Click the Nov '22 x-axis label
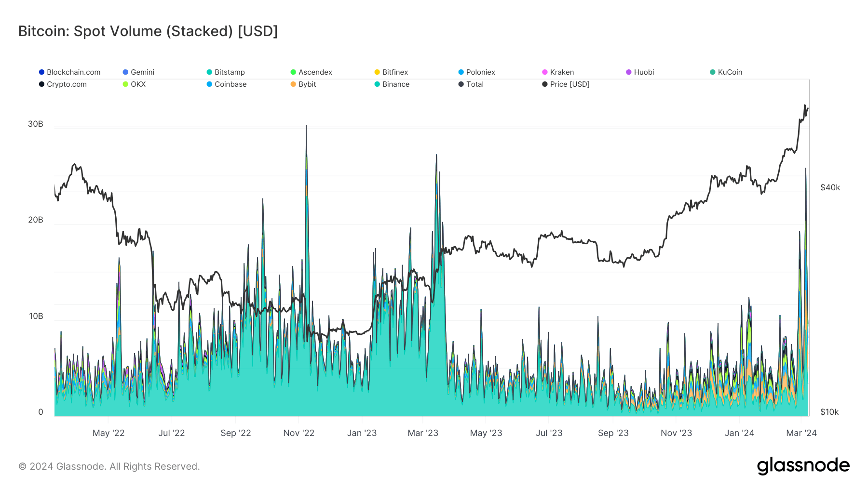This screenshot has width=868, height=488. pyautogui.click(x=298, y=433)
